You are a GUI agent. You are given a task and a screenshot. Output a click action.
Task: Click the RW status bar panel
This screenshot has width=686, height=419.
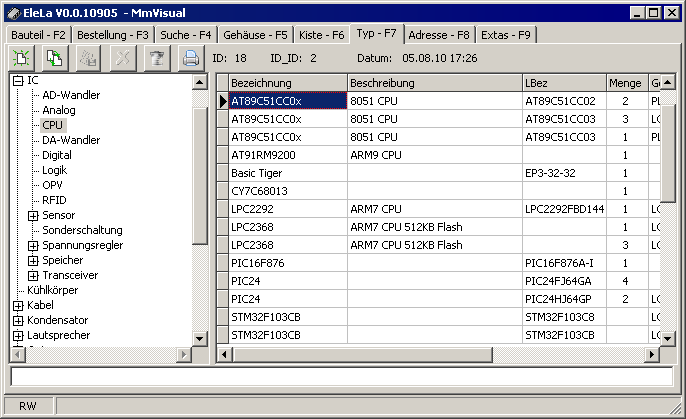click(x=28, y=406)
